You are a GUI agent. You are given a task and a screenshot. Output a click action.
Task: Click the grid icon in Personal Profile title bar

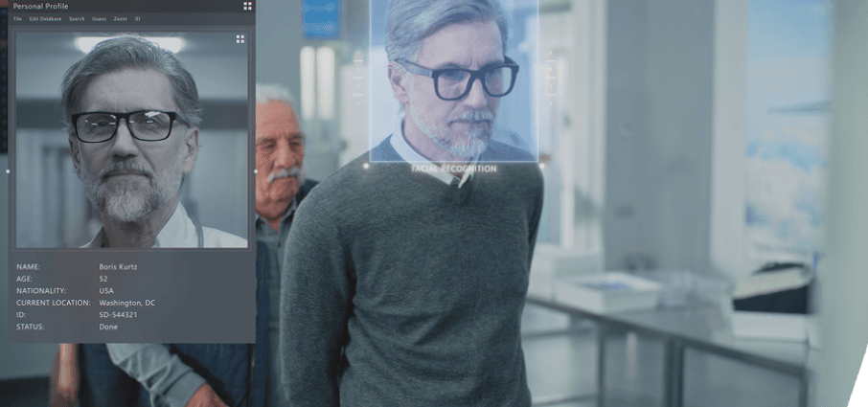[248, 6]
